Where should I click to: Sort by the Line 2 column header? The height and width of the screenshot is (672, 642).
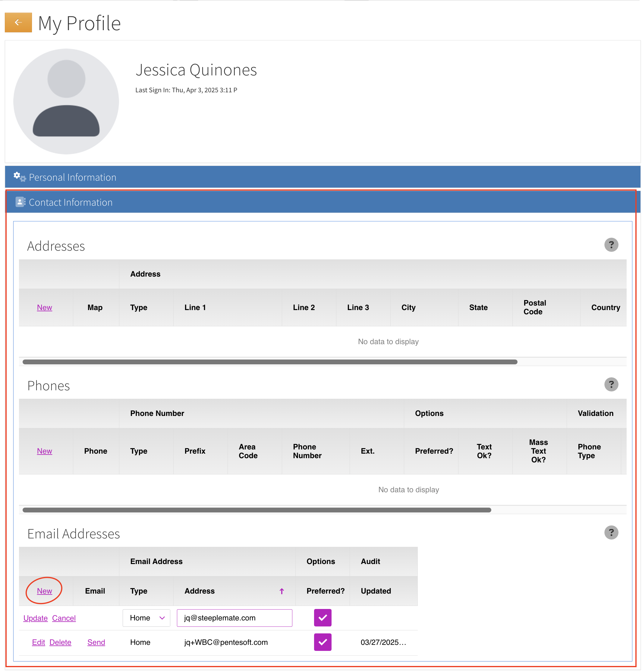pos(309,308)
